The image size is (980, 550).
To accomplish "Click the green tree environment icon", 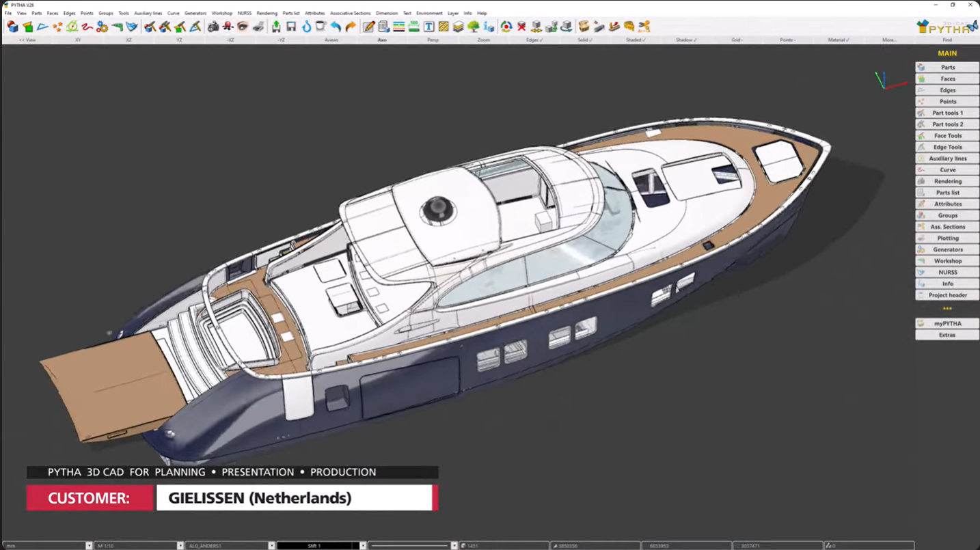I will [x=473, y=27].
